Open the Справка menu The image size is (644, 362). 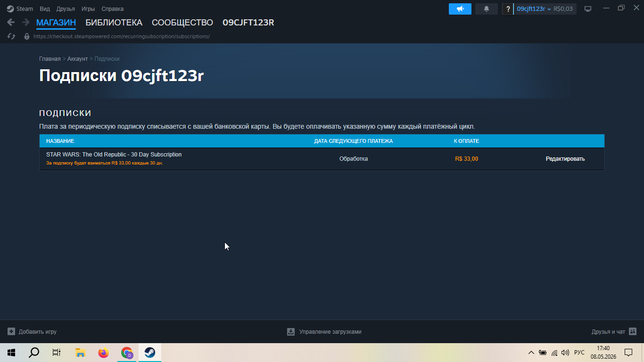tap(113, 9)
